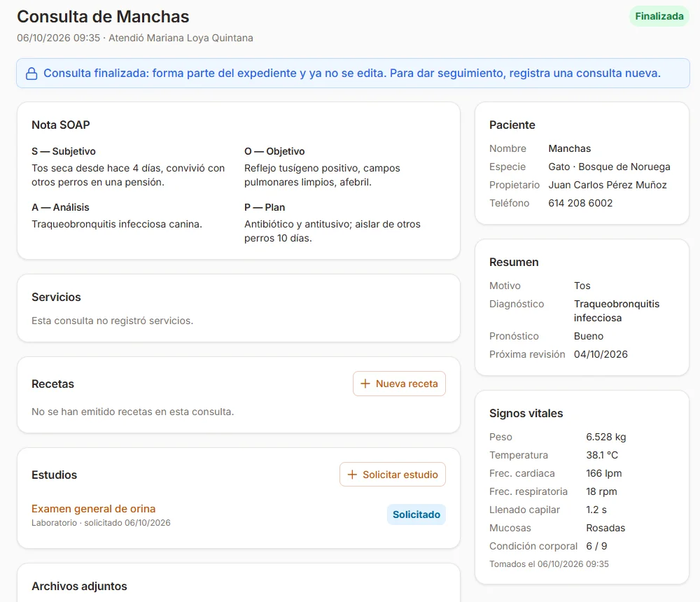The image size is (700, 602).
Task: Click the Finalizada status badge
Action: (659, 17)
